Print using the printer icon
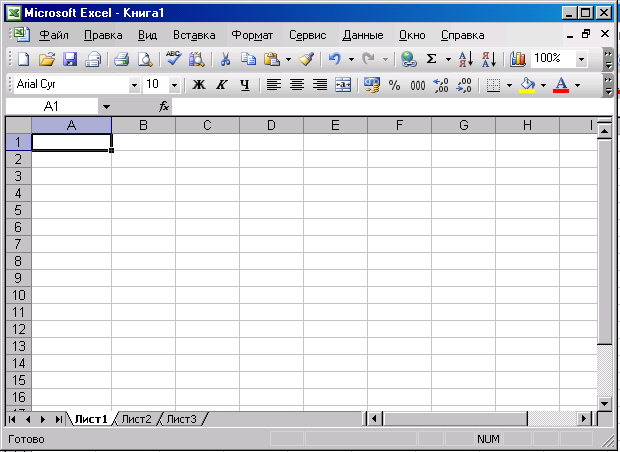This screenshot has height=452, width=620. pyautogui.click(x=121, y=59)
